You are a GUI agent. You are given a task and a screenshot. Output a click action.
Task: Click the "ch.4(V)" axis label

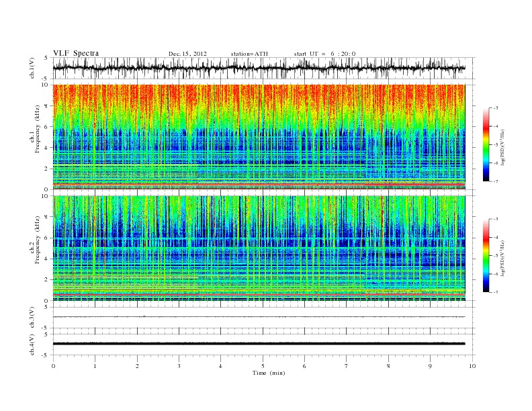click(32, 345)
